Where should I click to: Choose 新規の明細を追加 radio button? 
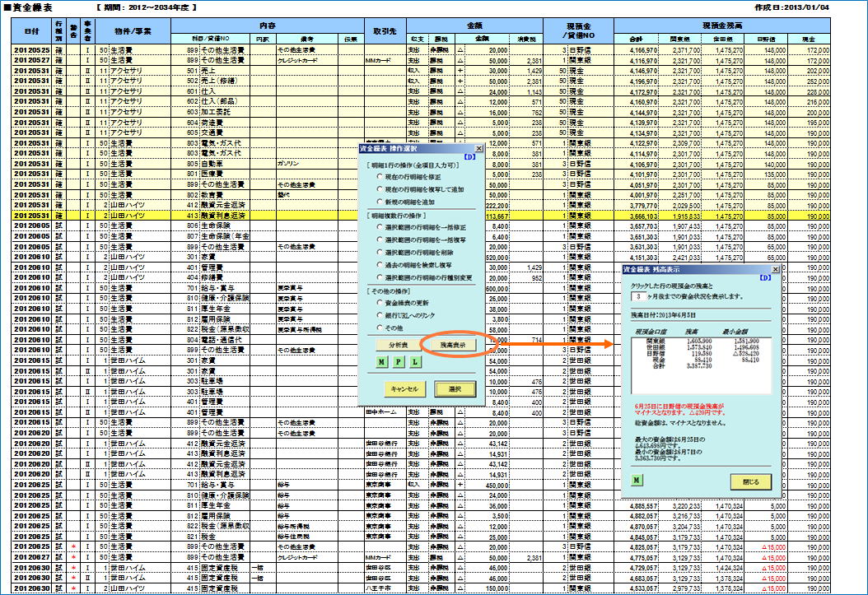(x=379, y=202)
